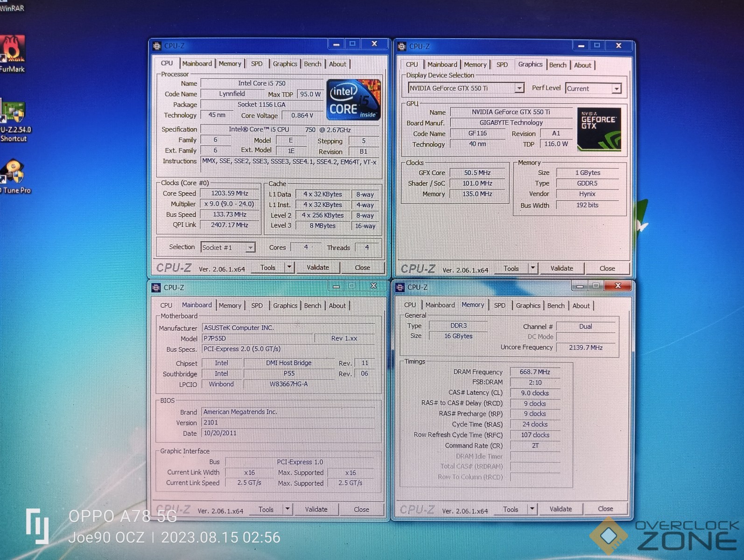This screenshot has width=744, height=560.
Task: Click Validate in Graphics window
Action: click(x=562, y=268)
